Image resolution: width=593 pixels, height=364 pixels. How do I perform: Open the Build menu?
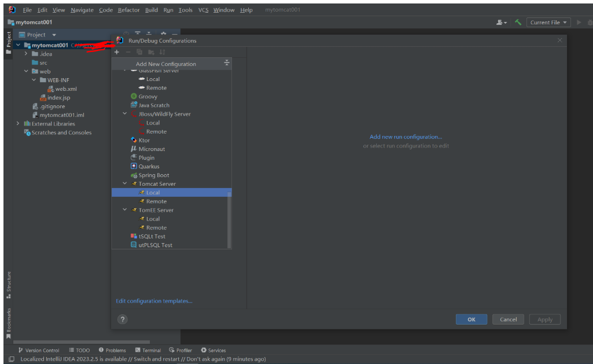point(151,10)
